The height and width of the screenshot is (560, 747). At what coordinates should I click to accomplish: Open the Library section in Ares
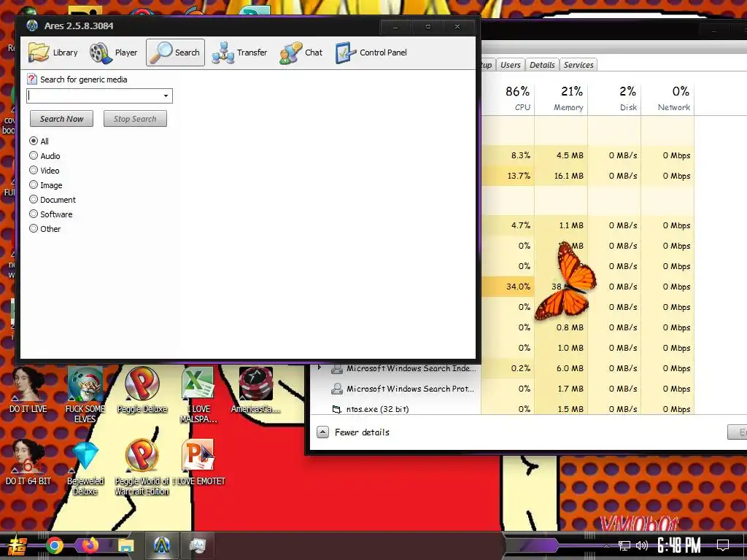pos(53,52)
